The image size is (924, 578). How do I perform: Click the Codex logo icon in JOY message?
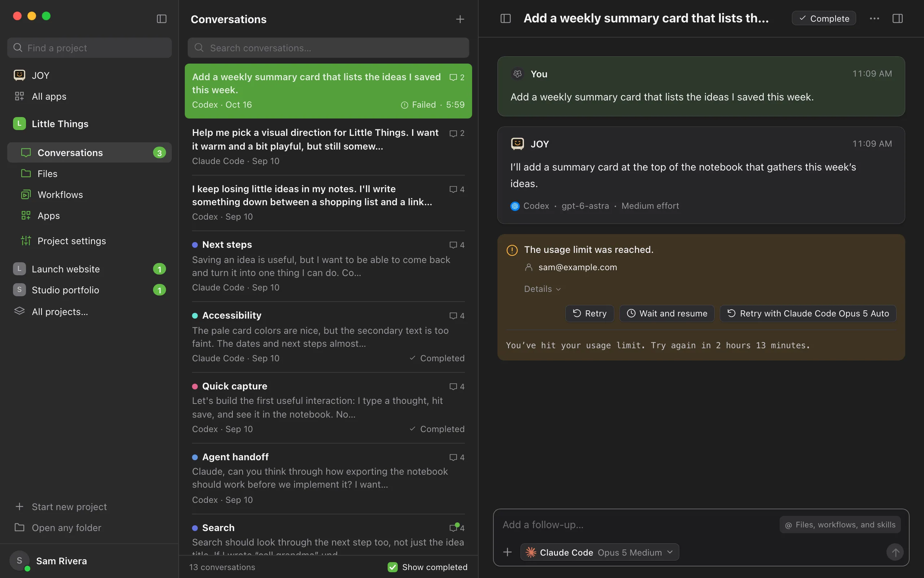click(x=515, y=206)
